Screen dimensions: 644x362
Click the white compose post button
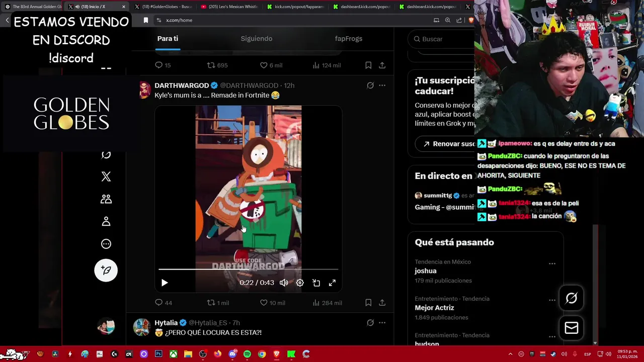click(106, 270)
